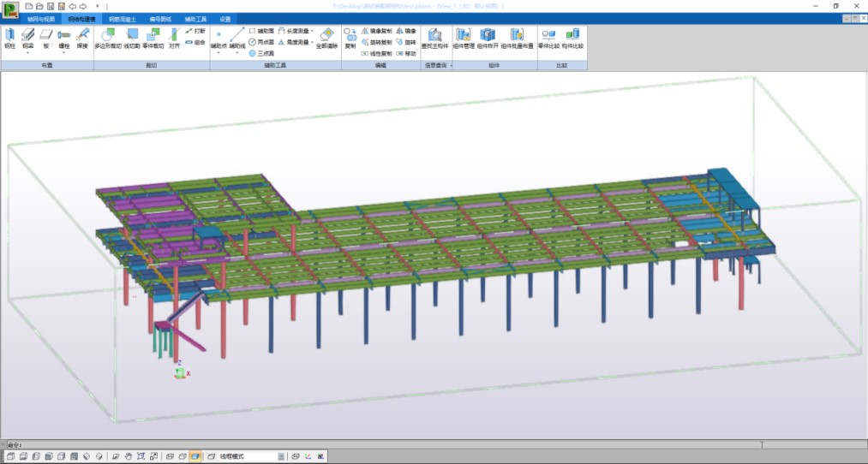Click the save icon in quick access bar
The width and height of the screenshot is (868, 464).
(51, 6)
